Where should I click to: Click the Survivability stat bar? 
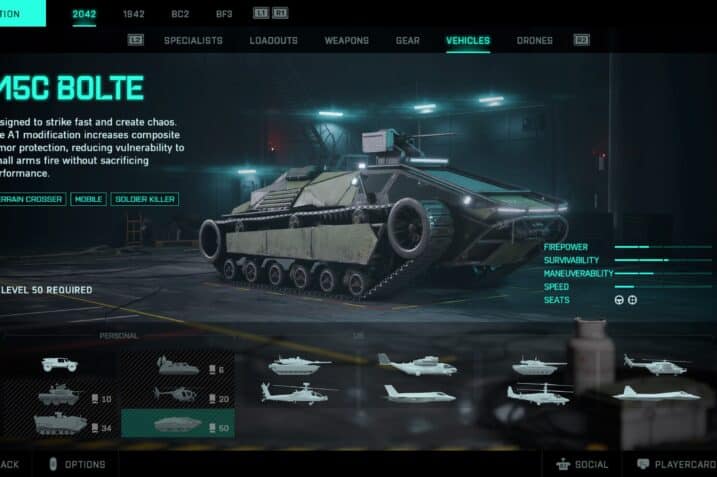point(663,260)
